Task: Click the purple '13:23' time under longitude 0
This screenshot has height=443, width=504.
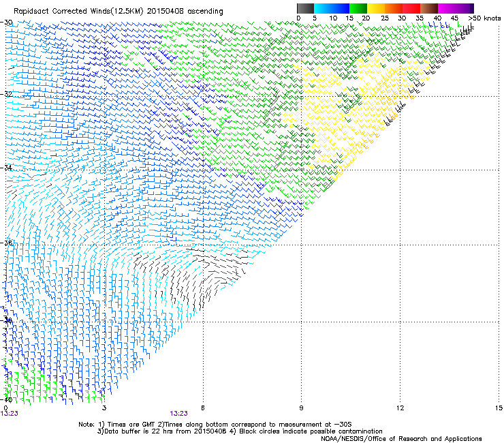Action: click(10, 414)
